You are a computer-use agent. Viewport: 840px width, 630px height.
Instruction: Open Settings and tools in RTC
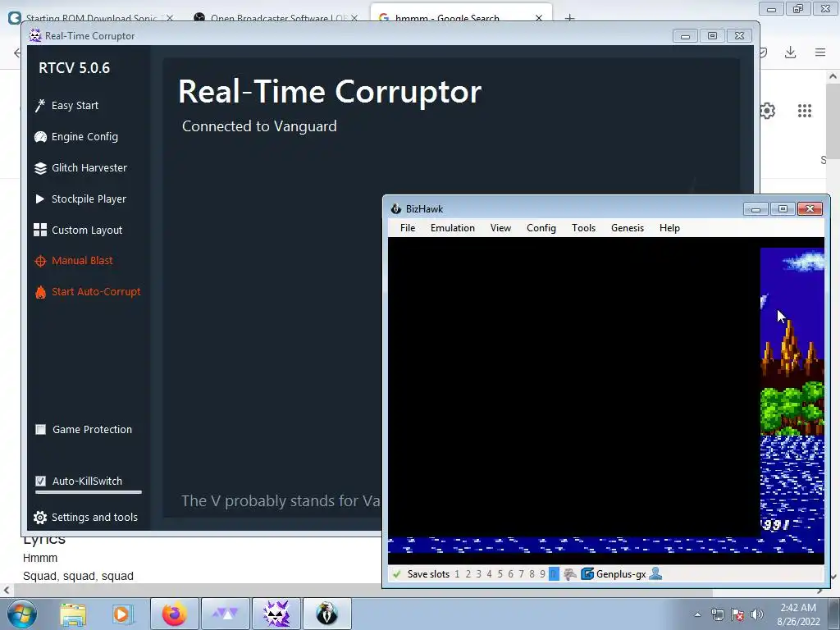tap(85, 518)
